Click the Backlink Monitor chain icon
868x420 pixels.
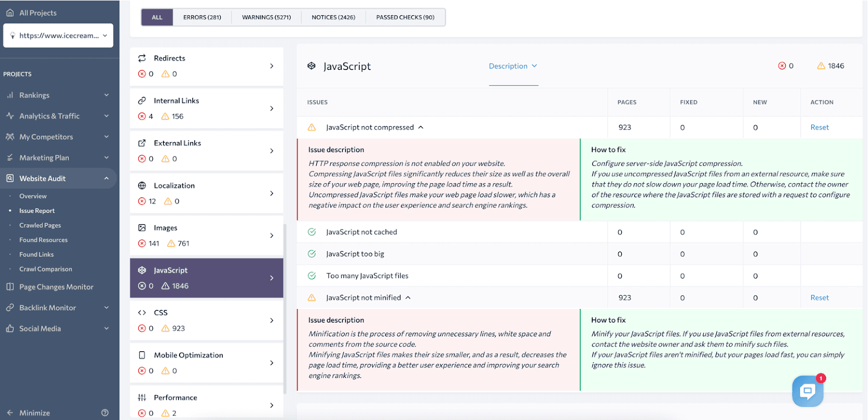click(x=10, y=307)
